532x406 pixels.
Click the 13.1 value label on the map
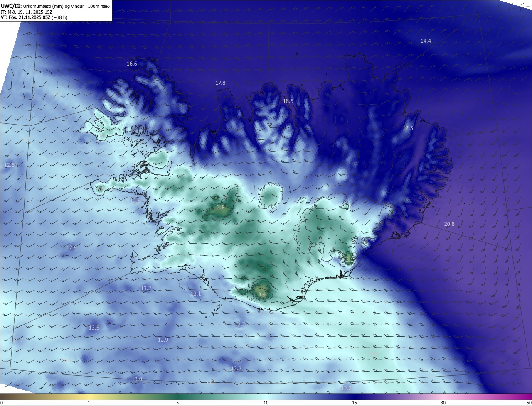[196, 293]
